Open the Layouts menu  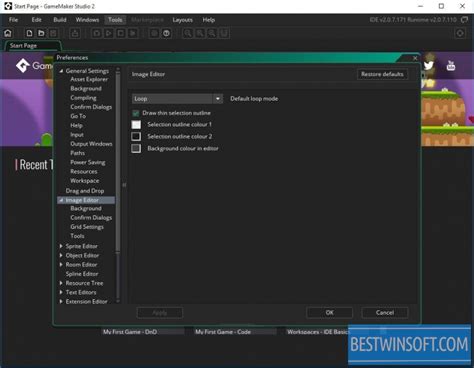182,20
